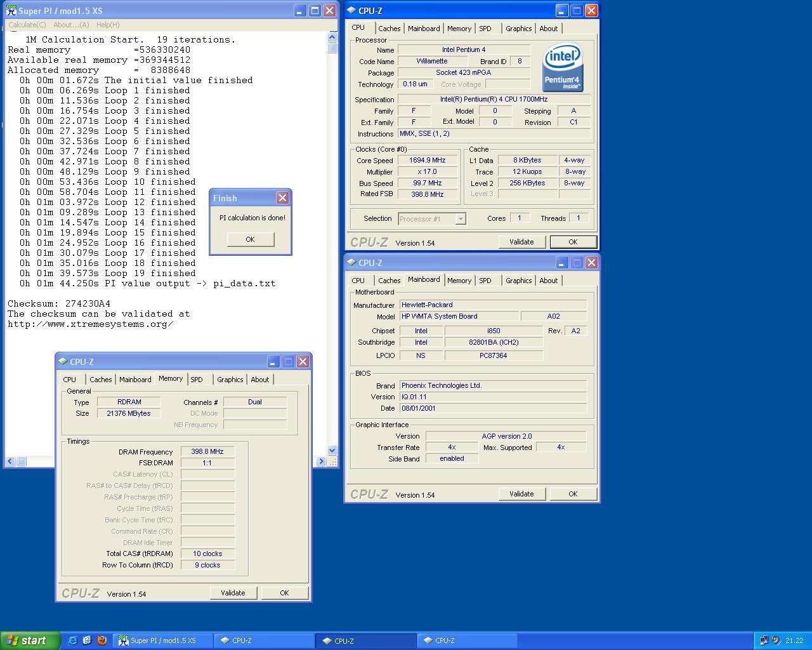Open the Processor #1 selection dropdown
Screen dimensions: 812x650
click(x=461, y=219)
